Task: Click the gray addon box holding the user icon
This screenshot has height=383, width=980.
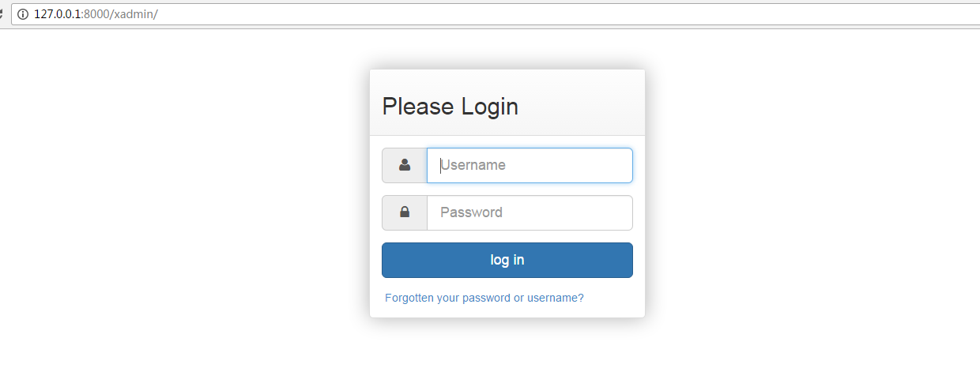Action: (405, 165)
